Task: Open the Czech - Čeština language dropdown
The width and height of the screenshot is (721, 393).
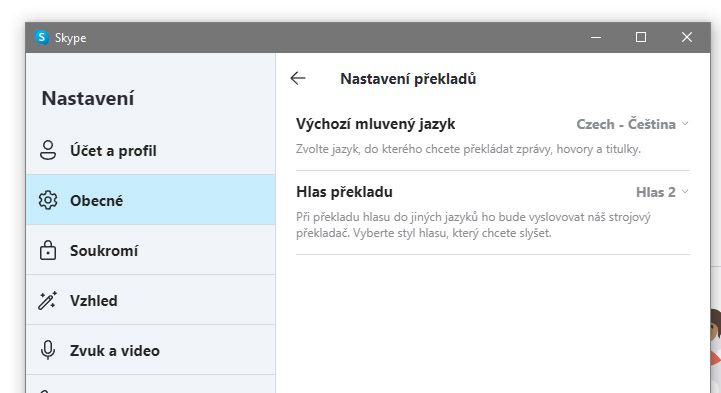Action: pyautogui.click(x=632, y=124)
